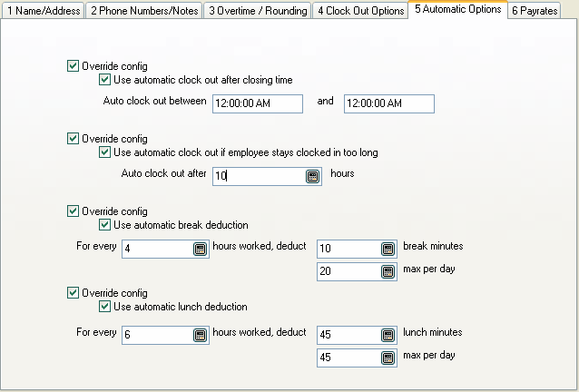Viewport: 579px width, 392px height.
Task: Open calculator for lunch 'For every' hours field
Action: (200, 336)
